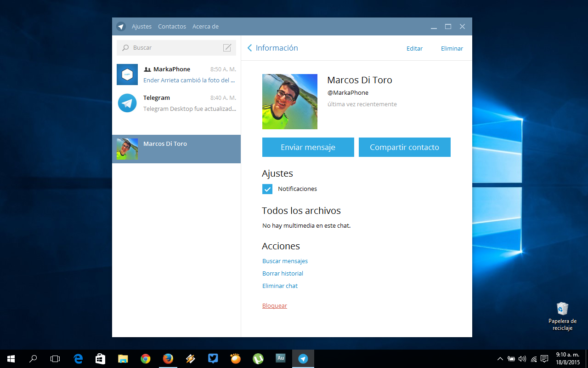Screen dimensions: 588x368
Task: Click Marcos Di Toro's large profile photo
Action: click(x=289, y=102)
